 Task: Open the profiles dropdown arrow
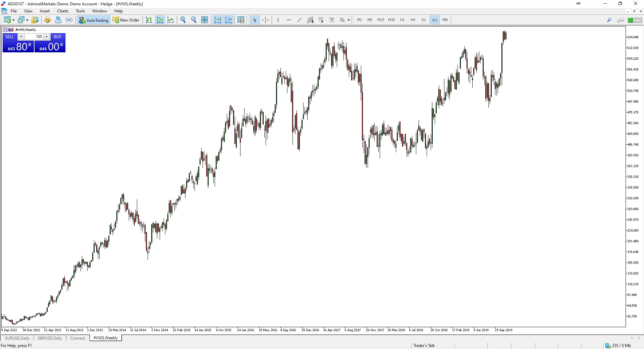tap(27, 20)
